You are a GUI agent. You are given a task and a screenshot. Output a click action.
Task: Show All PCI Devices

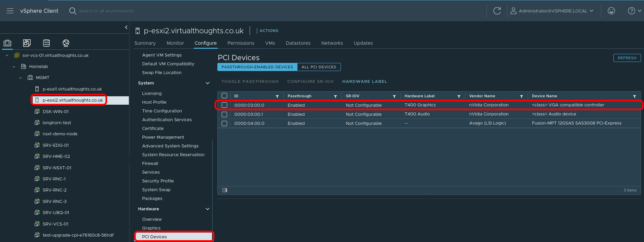click(319, 67)
